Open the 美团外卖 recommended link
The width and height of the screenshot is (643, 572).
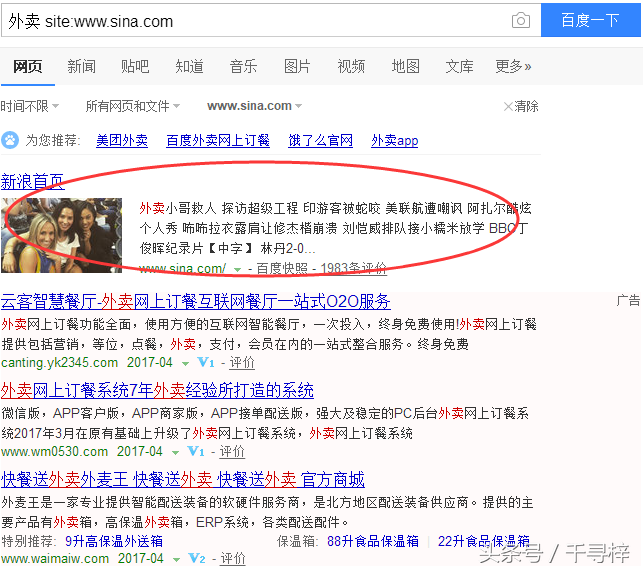point(122,141)
